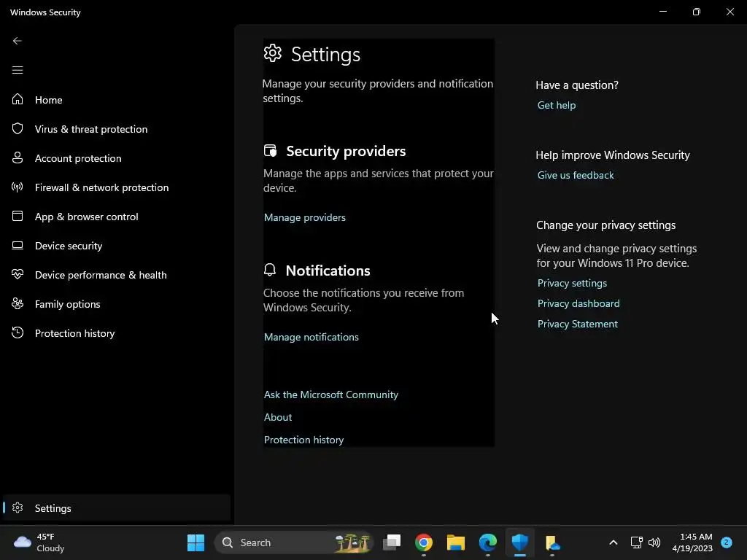Click the large Settings gear header icon
The image size is (747, 560).
click(x=273, y=52)
